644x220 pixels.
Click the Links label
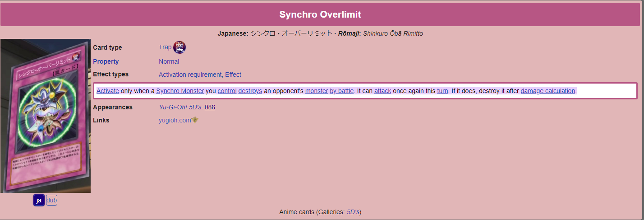pos(101,120)
